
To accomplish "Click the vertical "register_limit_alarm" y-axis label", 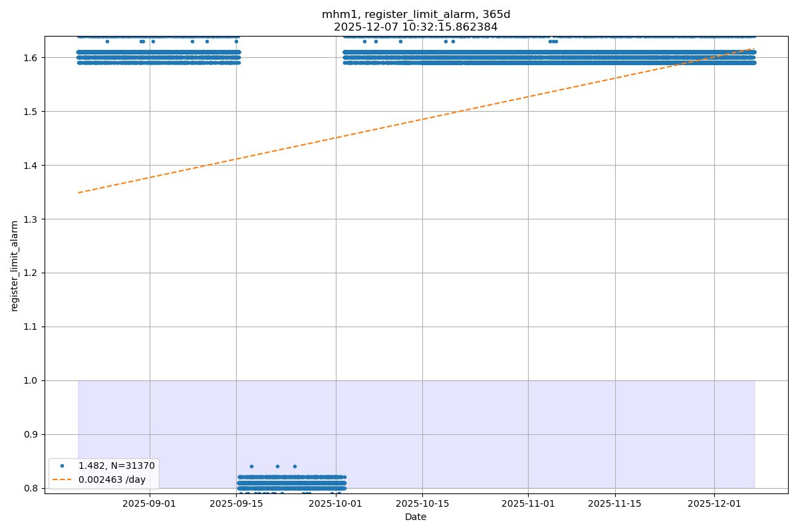I will (x=15, y=266).
